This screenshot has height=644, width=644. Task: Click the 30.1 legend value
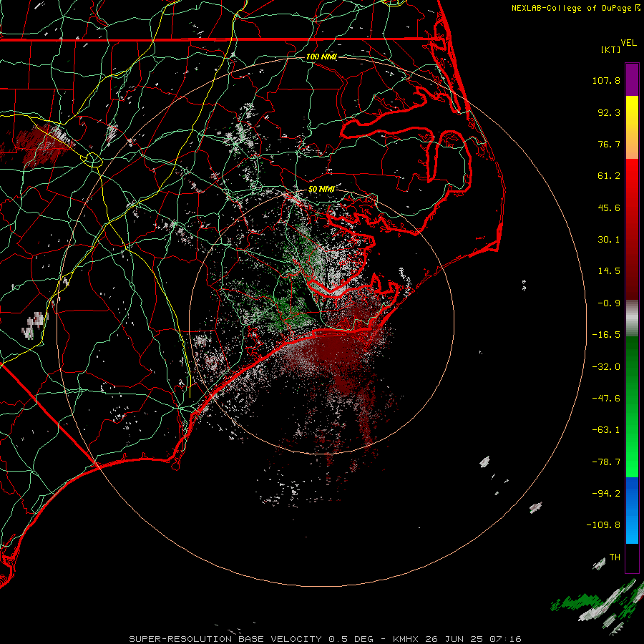(609, 240)
